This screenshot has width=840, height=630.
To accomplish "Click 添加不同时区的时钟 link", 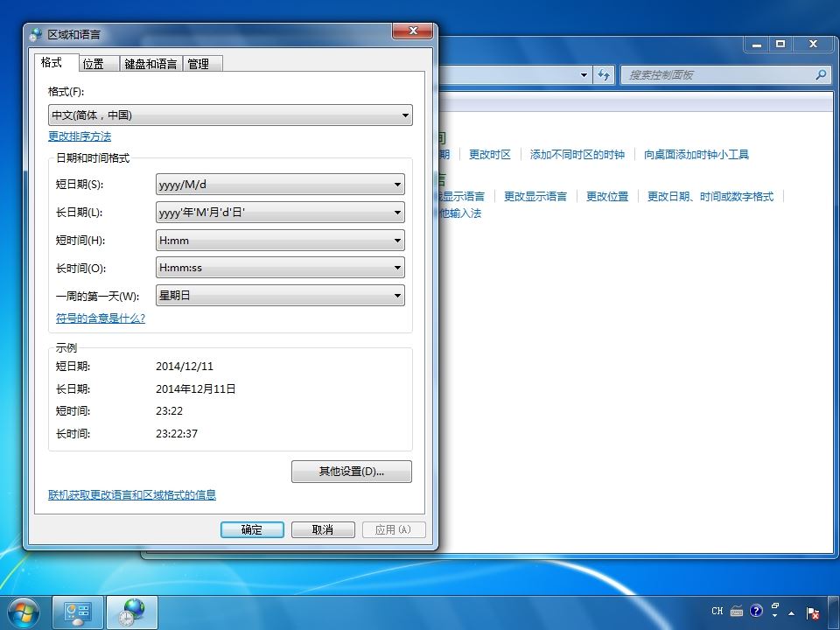I will (577, 155).
